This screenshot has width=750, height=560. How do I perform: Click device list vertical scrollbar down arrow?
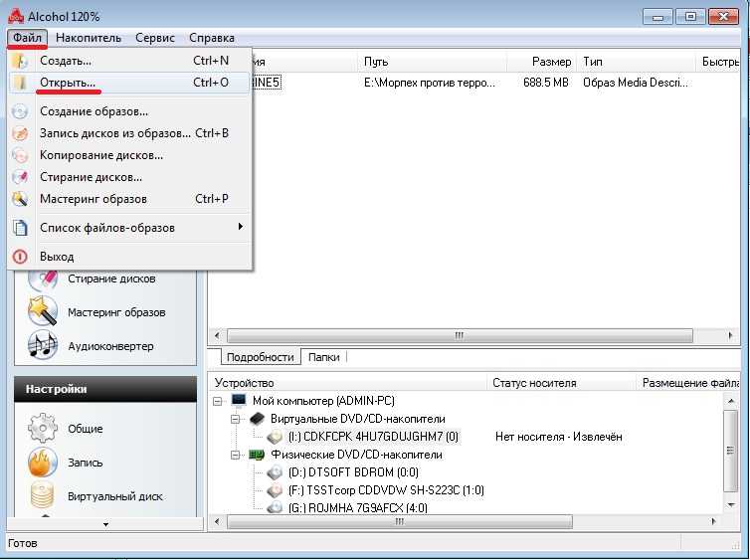pos(731,504)
